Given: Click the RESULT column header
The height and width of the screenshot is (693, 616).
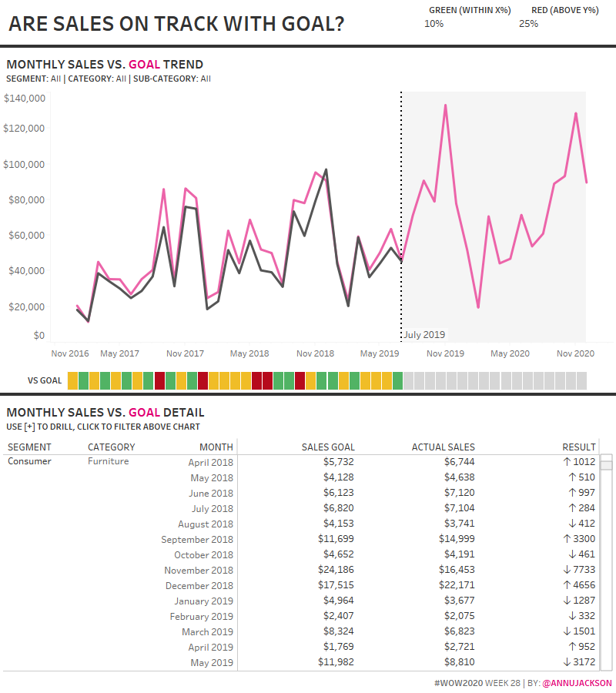Looking at the screenshot, I should click(579, 447).
